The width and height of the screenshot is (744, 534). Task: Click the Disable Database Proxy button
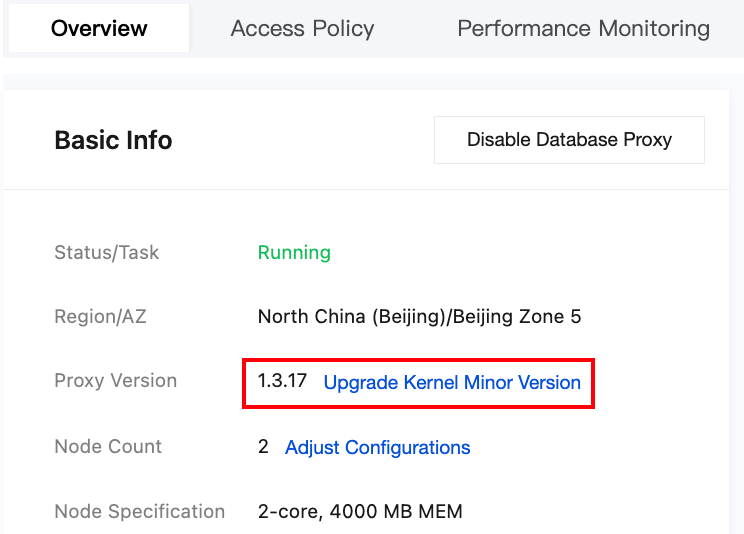(569, 140)
